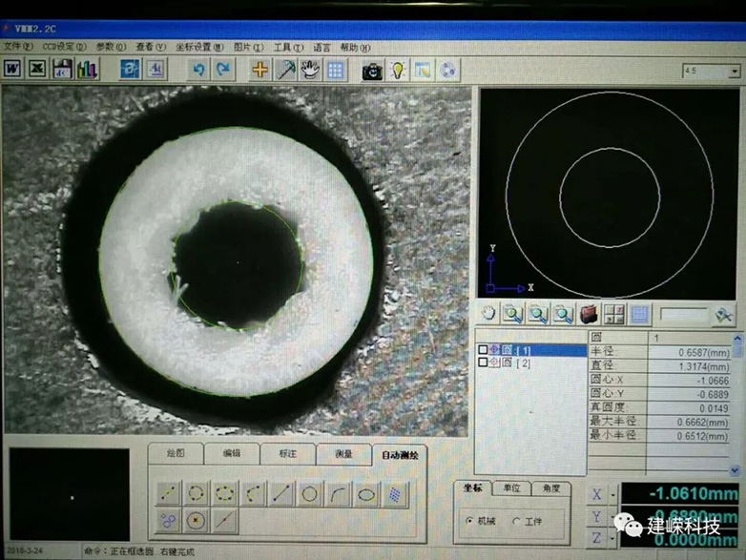
Task: Click the redo arrow icon
Action: (x=223, y=70)
